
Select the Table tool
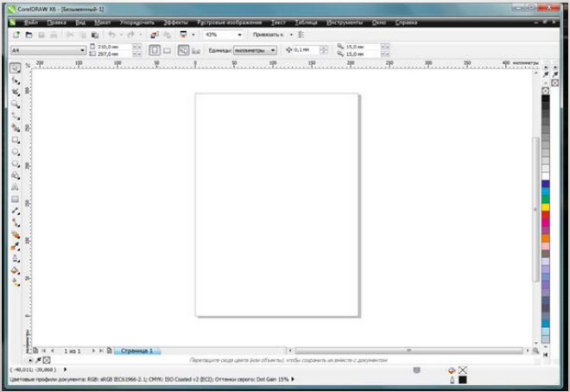[x=16, y=199]
